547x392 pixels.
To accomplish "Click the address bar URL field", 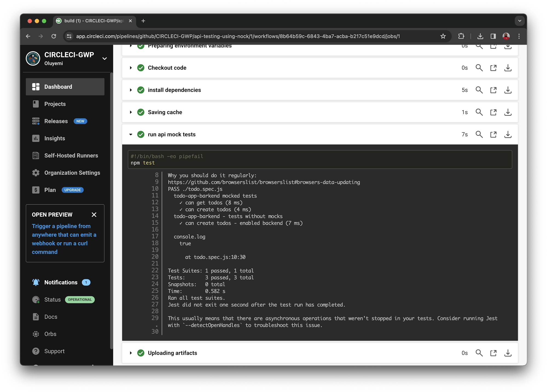I will point(238,36).
